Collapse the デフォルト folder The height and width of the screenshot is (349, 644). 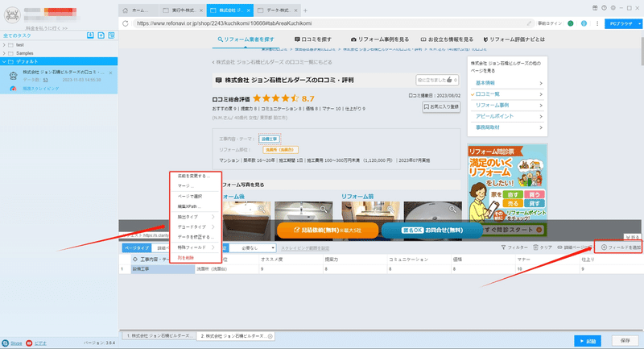pyautogui.click(x=4, y=62)
